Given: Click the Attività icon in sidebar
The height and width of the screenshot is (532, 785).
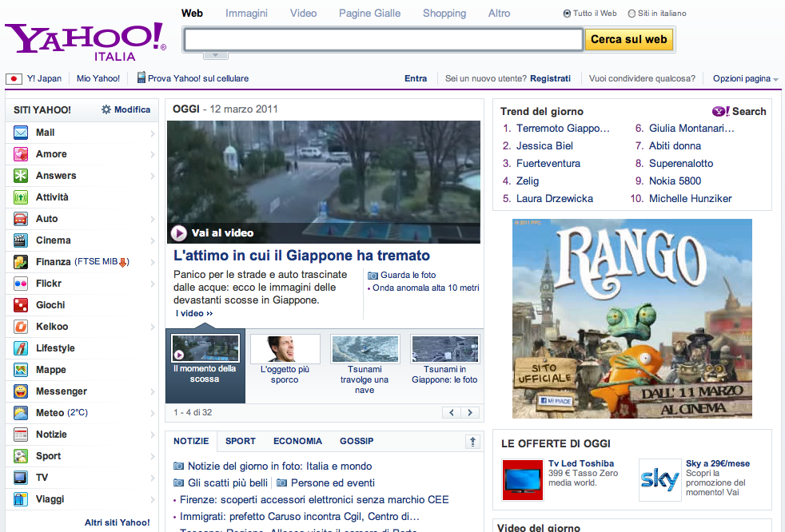Looking at the screenshot, I should point(21,197).
